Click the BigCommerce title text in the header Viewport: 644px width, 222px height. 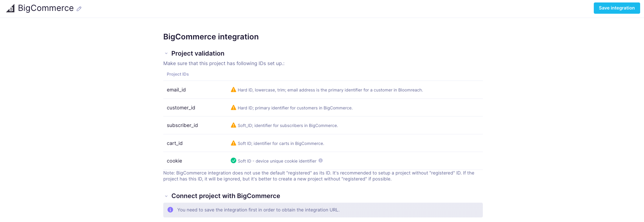click(46, 8)
